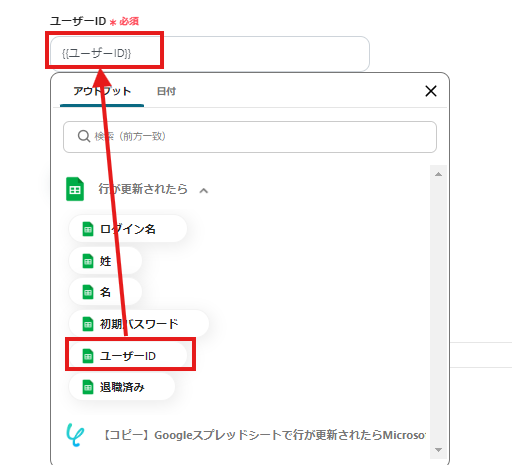The width and height of the screenshot is (512, 465).
Task: Select the 名 output chip
Action: 105,292
